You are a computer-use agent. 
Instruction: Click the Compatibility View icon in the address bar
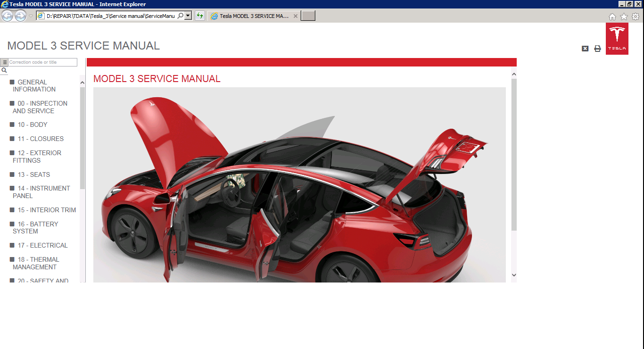pyautogui.click(x=199, y=16)
